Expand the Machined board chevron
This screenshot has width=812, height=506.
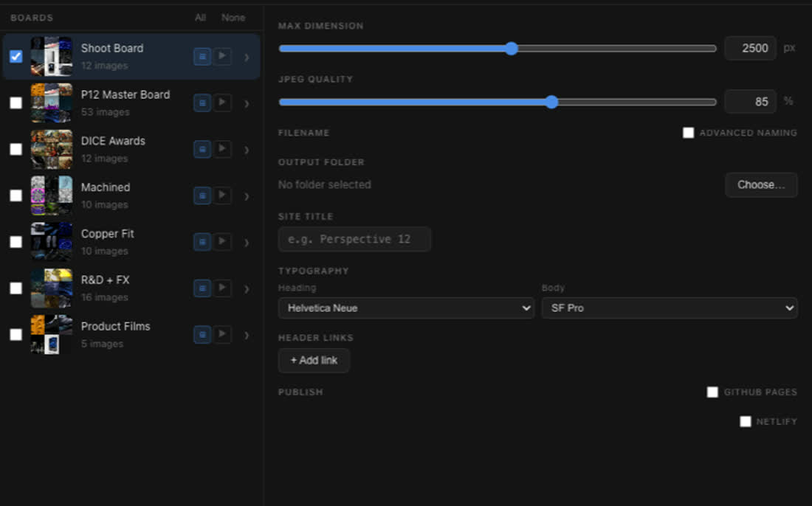point(247,197)
